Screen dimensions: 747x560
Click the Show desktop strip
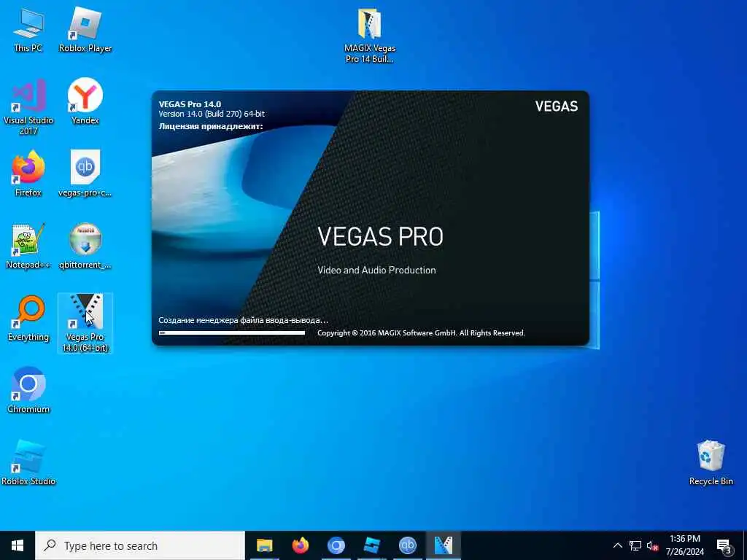745,545
